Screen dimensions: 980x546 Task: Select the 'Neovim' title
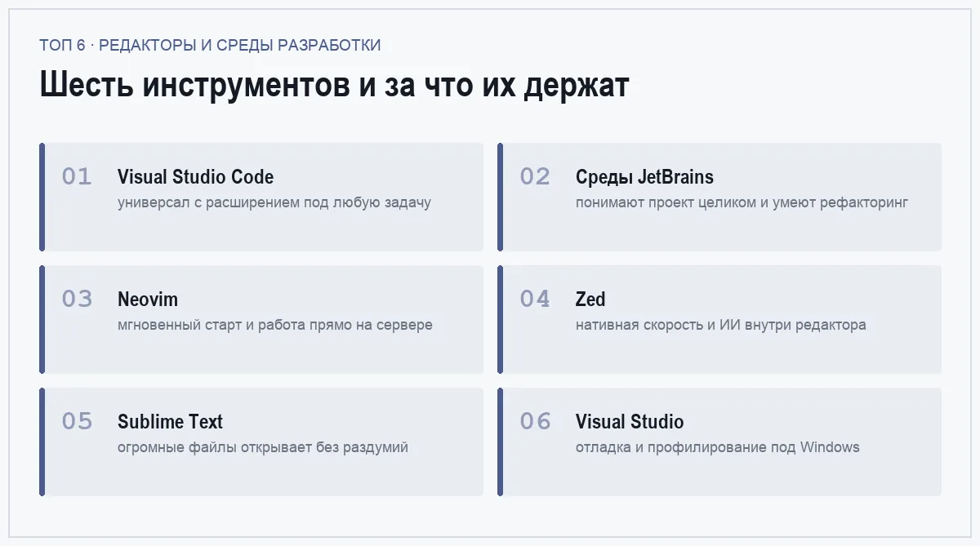148,300
